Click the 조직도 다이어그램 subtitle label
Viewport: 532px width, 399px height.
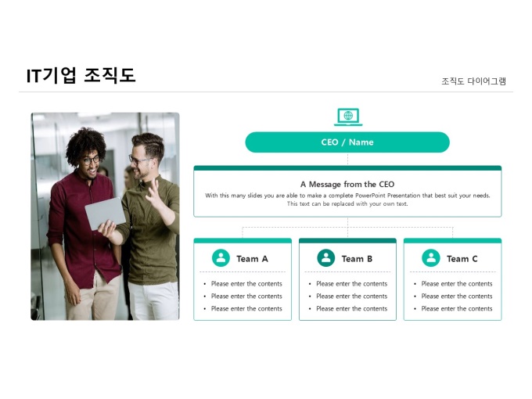[x=473, y=81]
